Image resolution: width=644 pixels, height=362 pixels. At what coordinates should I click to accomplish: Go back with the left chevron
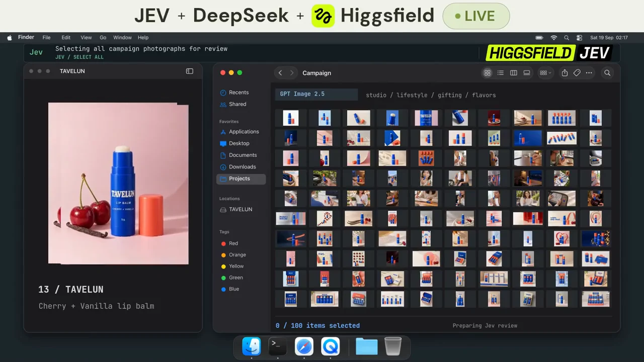pos(280,73)
